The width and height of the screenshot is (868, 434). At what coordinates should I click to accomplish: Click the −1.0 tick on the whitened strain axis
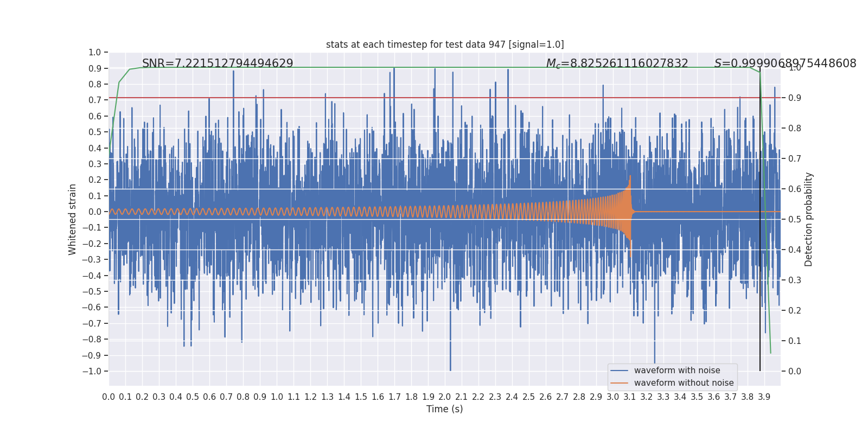[92, 372]
